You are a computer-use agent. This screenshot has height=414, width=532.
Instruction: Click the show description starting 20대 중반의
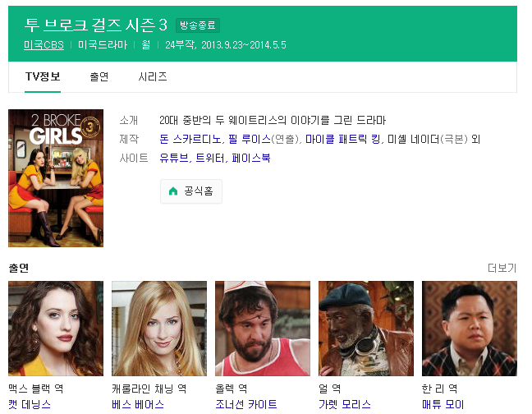coord(273,120)
